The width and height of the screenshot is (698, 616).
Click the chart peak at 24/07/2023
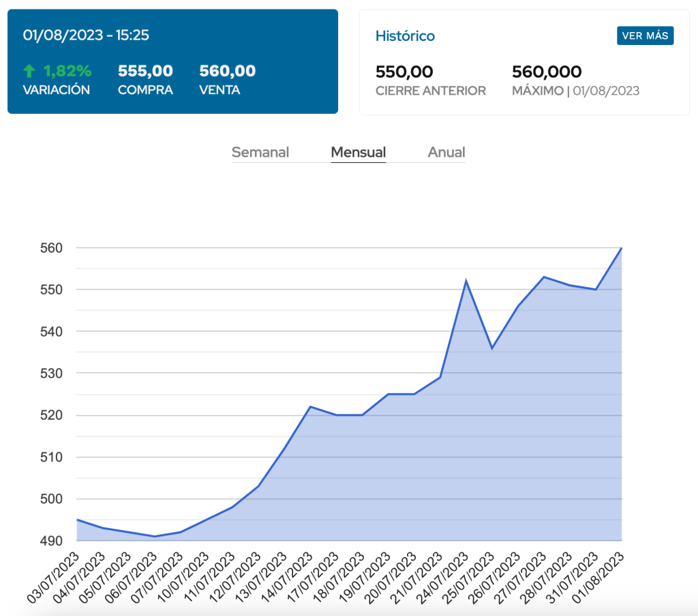coord(466,281)
